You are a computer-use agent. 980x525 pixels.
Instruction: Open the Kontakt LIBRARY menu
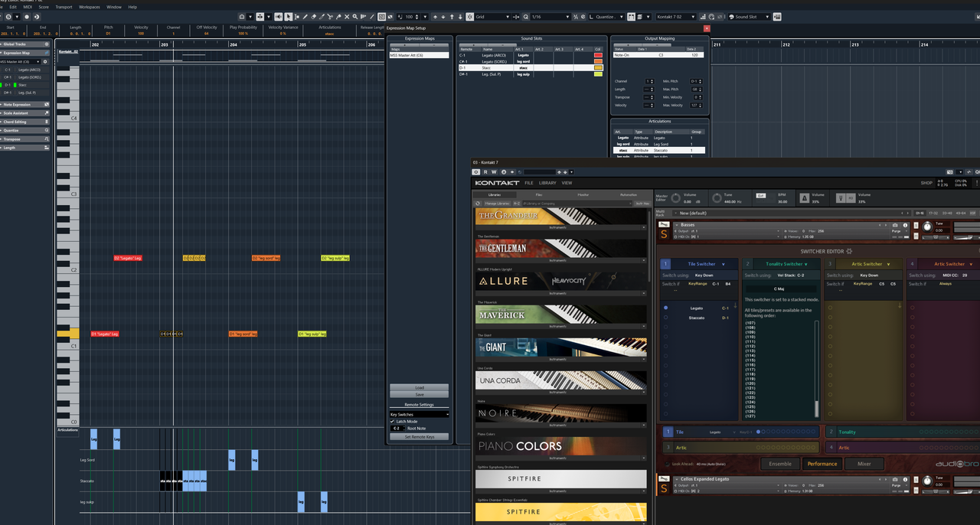[x=547, y=183]
